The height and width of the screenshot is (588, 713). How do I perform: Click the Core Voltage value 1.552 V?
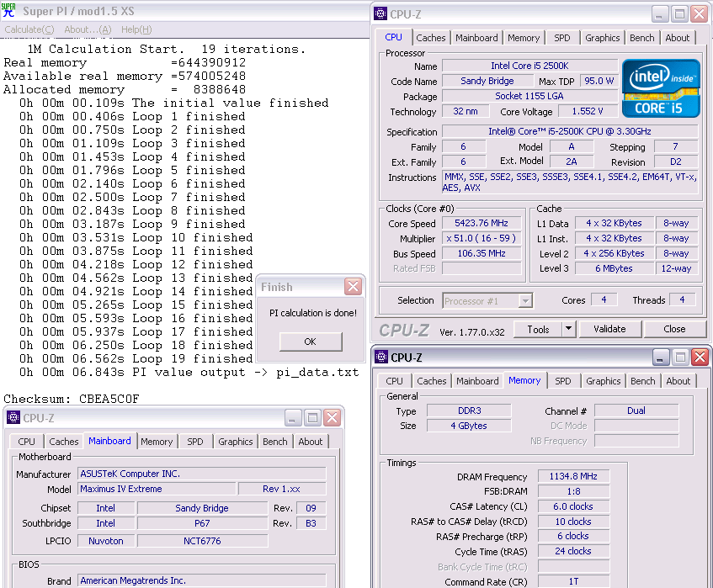pos(588,111)
